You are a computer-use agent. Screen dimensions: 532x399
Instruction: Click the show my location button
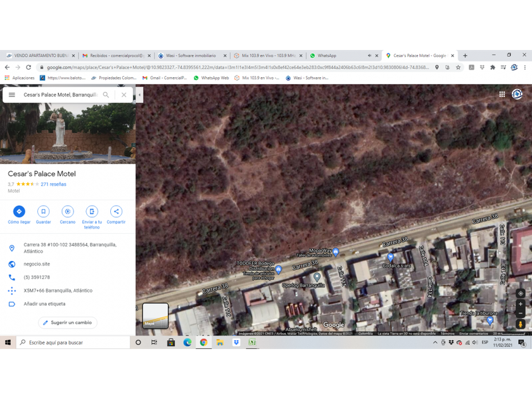(521, 293)
